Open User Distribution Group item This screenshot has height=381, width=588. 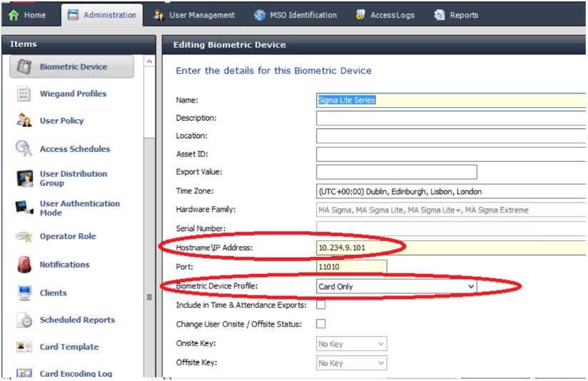pos(73,178)
